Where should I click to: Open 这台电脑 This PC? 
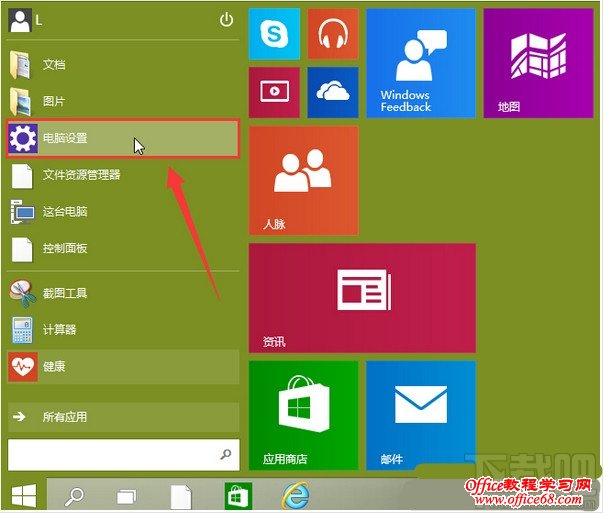(x=123, y=212)
